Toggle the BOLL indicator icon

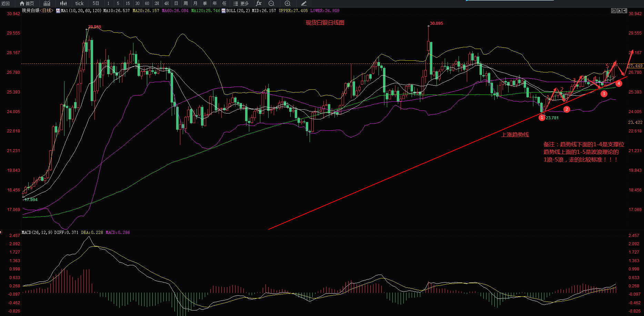click(223, 11)
